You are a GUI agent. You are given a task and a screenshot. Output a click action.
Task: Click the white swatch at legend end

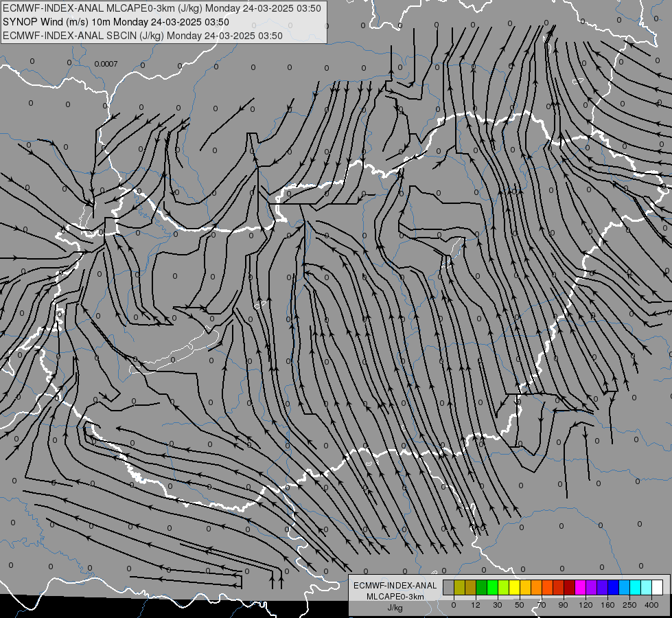pyautogui.click(x=658, y=588)
